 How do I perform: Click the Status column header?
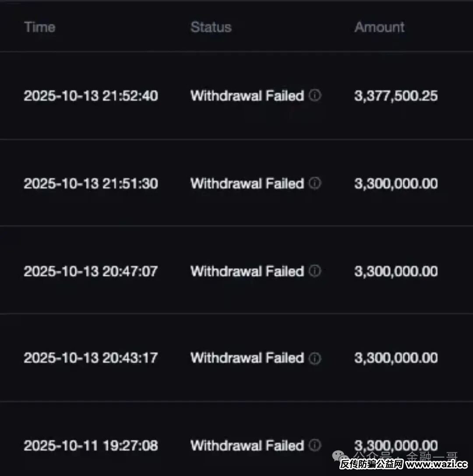(211, 27)
